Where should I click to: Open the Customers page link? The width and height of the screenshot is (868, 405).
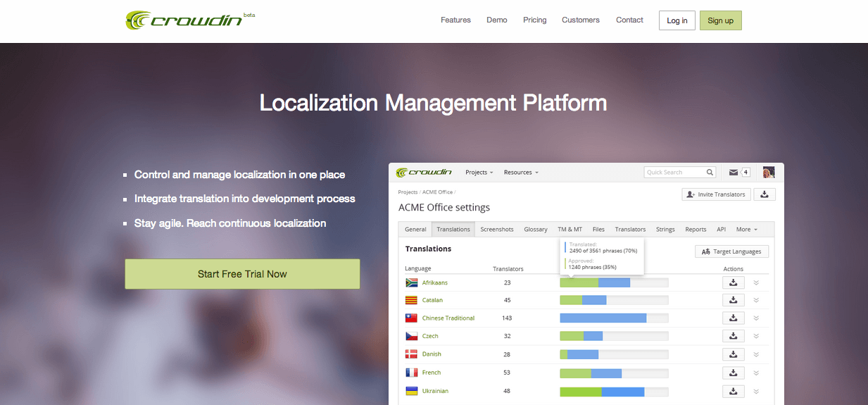tap(581, 20)
